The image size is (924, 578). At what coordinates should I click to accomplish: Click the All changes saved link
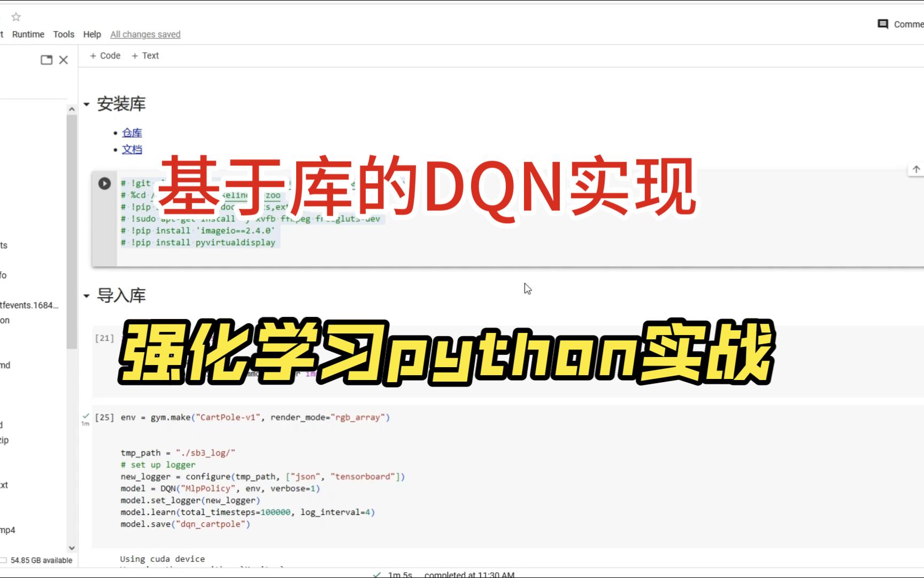pos(145,34)
